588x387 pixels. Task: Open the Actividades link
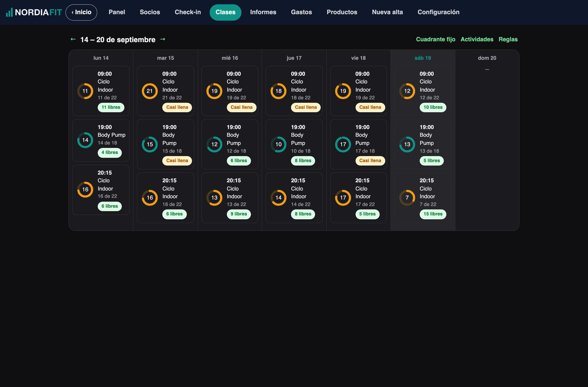[x=477, y=39]
